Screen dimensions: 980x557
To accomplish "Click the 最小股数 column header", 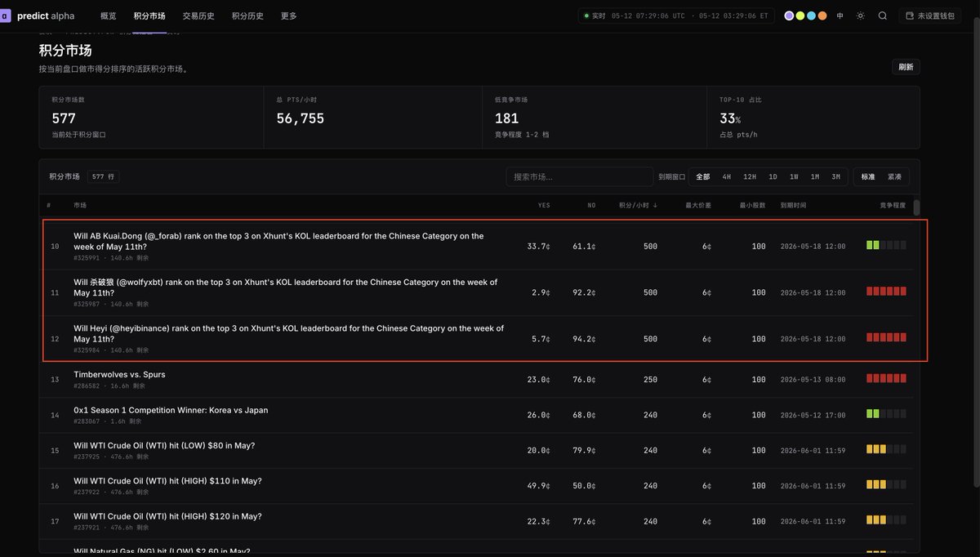I will pyautogui.click(x=752, y=205).
